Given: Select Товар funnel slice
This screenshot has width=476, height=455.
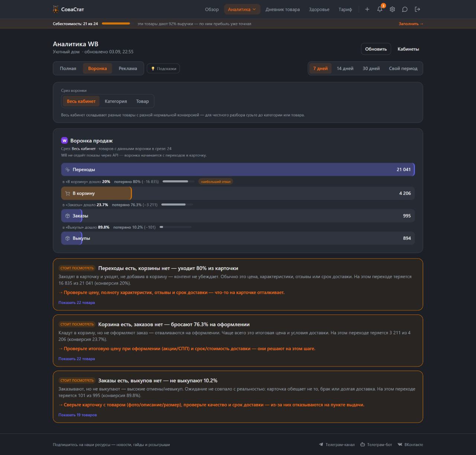Looking at the screenshot, I should pyautogui.click(x=142, y=101).
